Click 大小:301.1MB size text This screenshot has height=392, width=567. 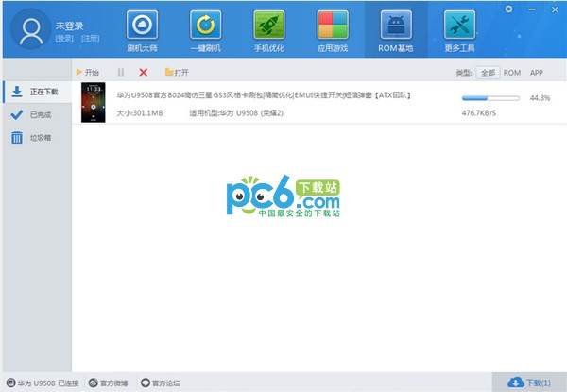140,113
